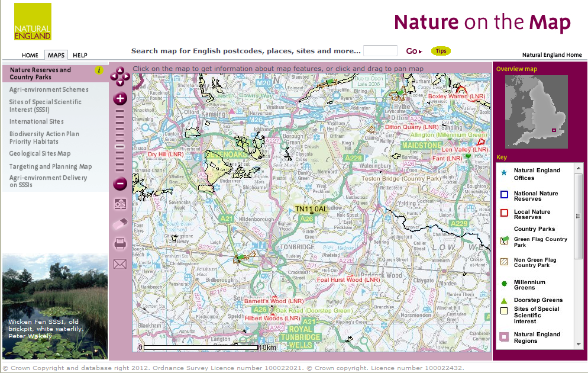Click Oak Road (Doorstep Green) label
588x373 pixels.
(314, 310)
